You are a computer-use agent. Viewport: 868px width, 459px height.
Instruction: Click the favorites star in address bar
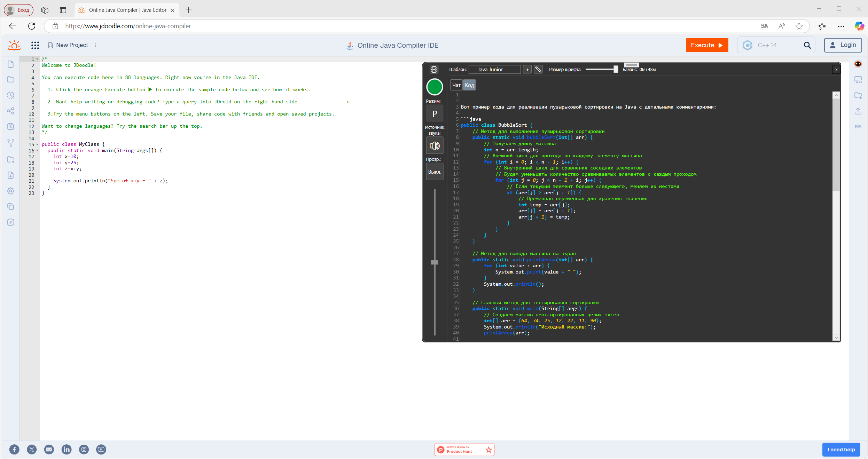click(x=799, y=26)
